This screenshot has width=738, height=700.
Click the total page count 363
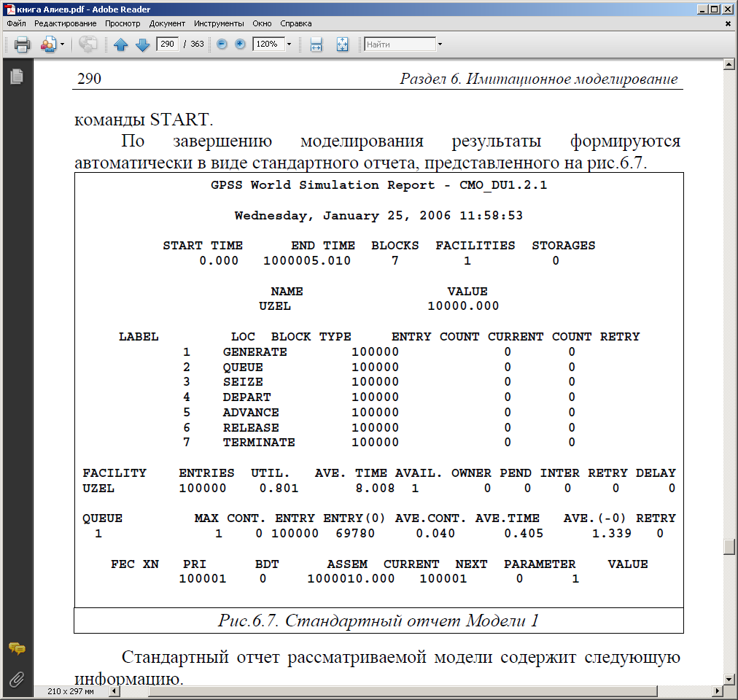tap(197, 44)
